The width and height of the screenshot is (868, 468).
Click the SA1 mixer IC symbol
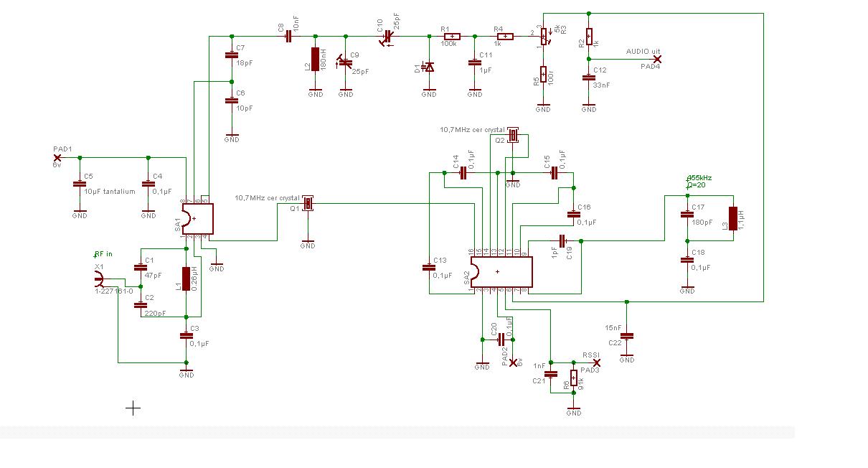pos(197,218)
